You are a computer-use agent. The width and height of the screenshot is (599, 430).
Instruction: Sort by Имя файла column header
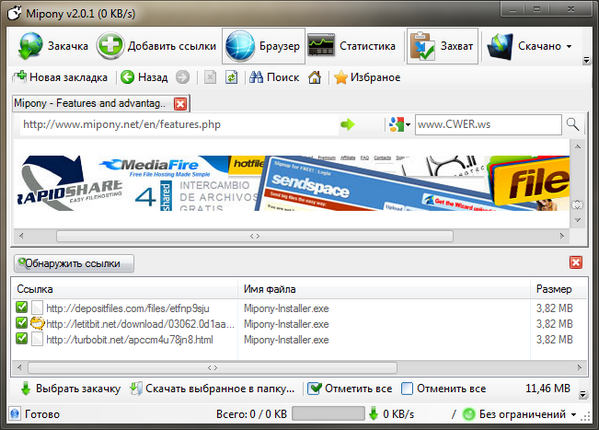tap(384, 289)
